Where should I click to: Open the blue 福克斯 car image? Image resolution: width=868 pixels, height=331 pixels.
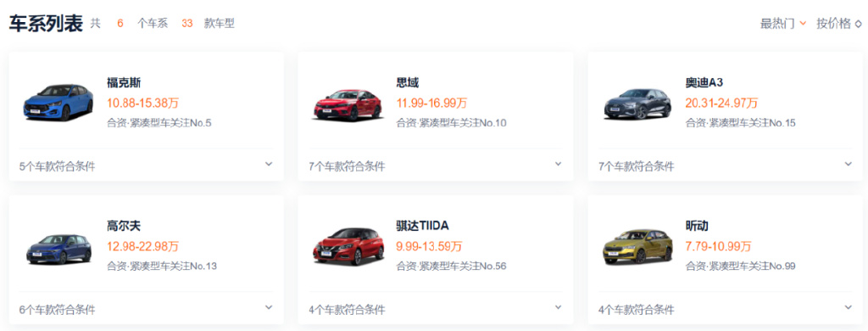58,103
